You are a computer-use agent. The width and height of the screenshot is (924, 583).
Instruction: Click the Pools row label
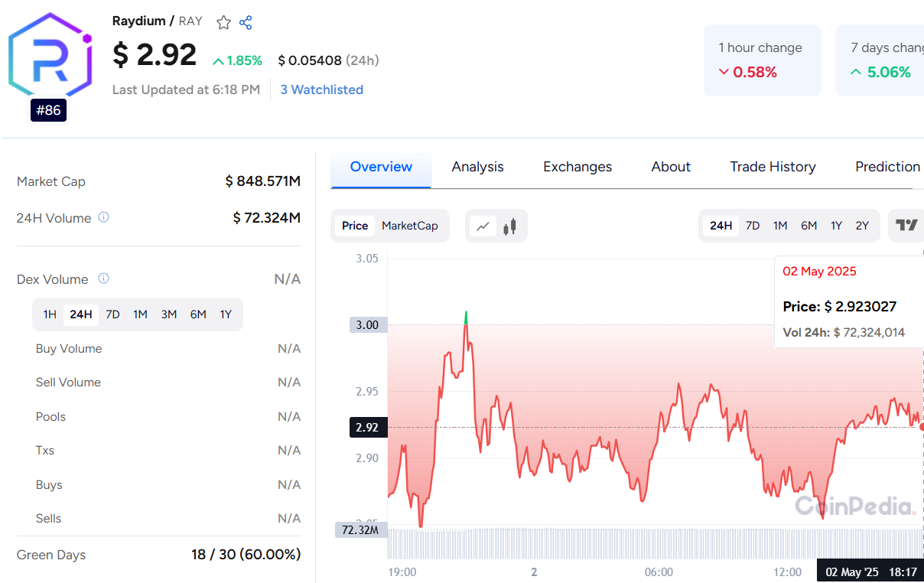50,416
